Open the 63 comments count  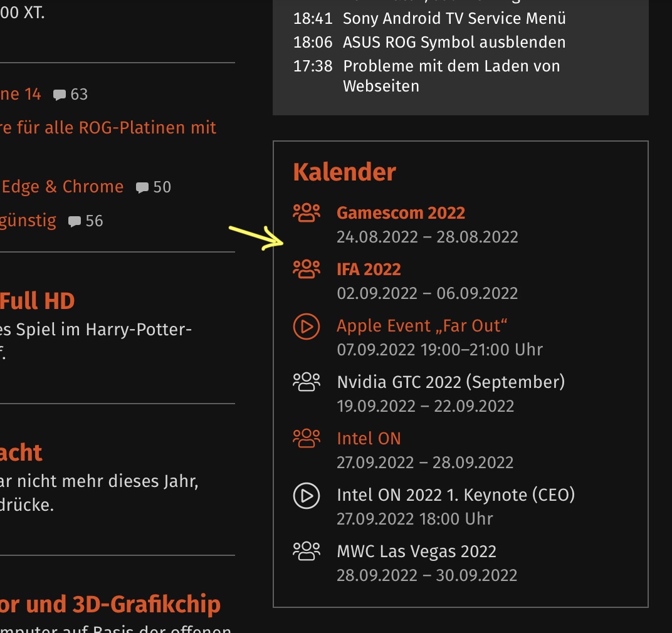pos(79,94)
